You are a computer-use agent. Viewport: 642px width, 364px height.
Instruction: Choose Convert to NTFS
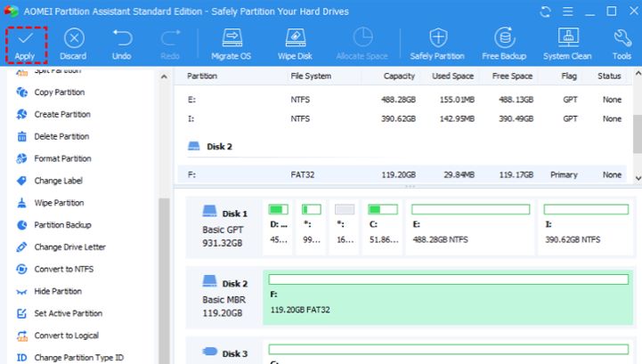[55, 269]
